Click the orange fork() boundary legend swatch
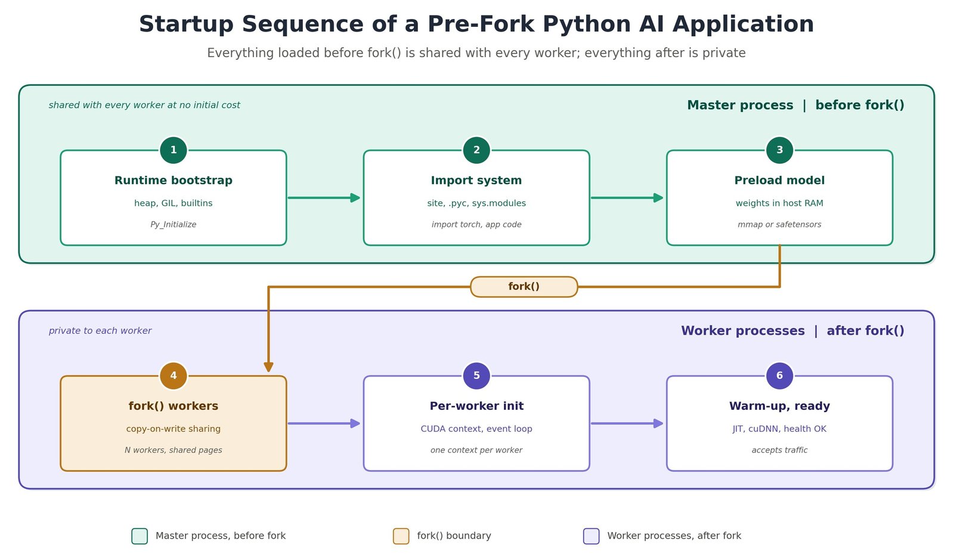This screenshot has height=560, width=954. point(401,536)
